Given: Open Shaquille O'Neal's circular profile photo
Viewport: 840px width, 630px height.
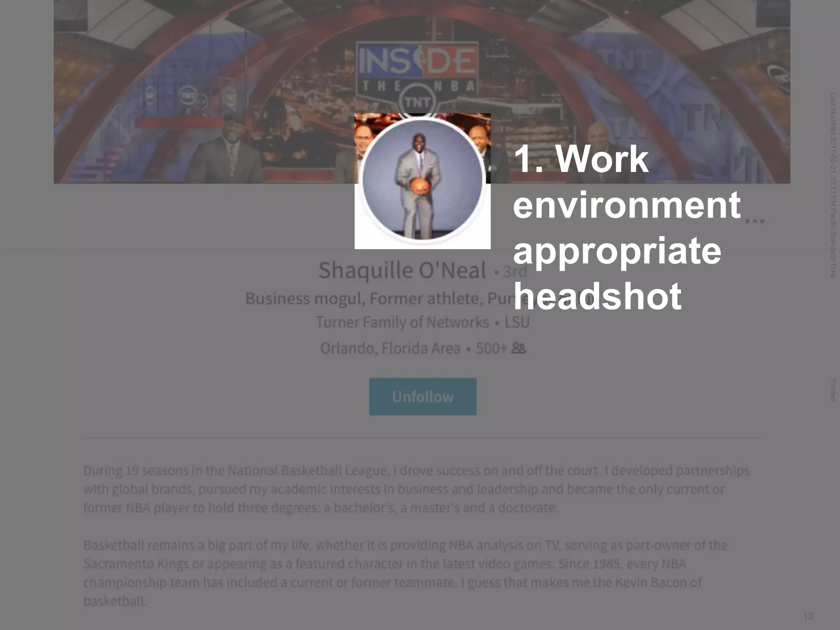Looking at the screenshot, I should [422, 179].
